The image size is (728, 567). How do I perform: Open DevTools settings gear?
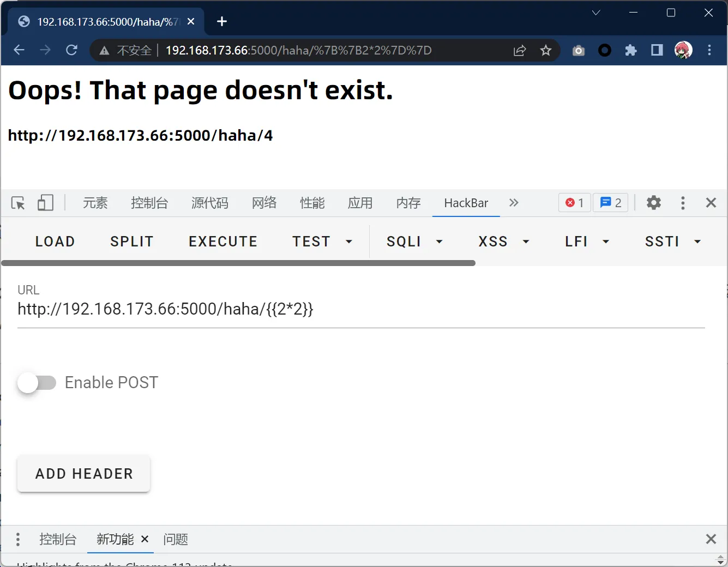click(x=653, y=203)
